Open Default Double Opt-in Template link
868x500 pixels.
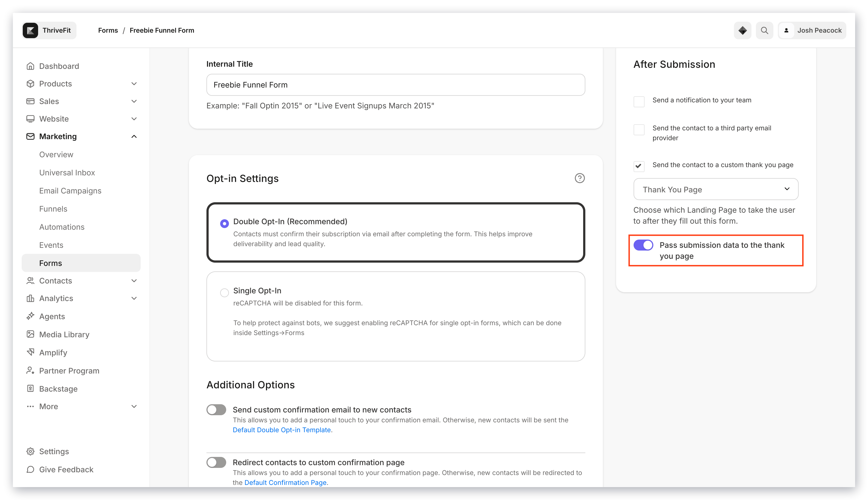click(282, 429)
